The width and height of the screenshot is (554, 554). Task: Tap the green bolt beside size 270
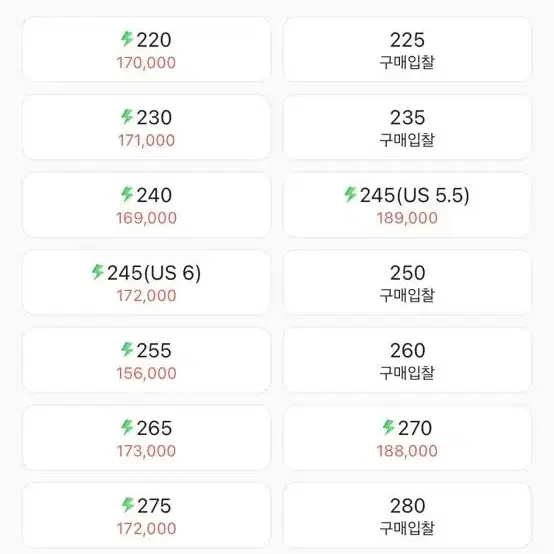388,427
